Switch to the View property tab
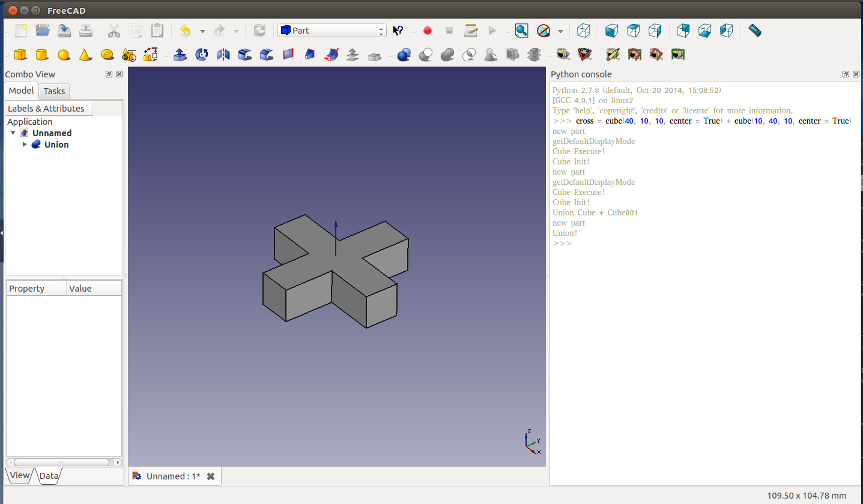863x504 pixels. [x=19, y=475]
